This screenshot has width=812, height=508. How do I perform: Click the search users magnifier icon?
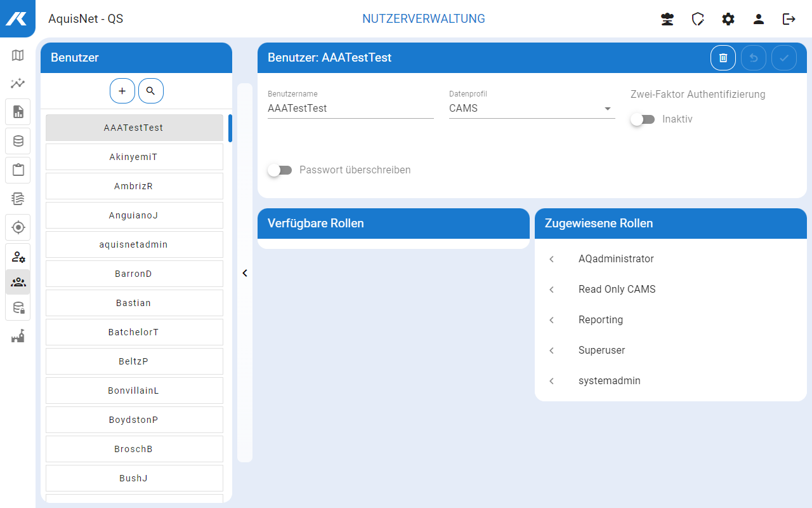click(x=151, y=91)
